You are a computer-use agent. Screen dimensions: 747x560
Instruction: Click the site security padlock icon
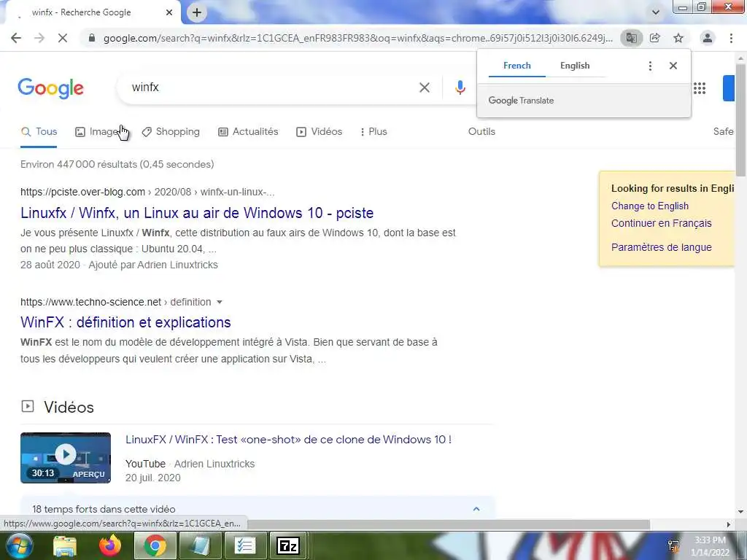(92, 38)
